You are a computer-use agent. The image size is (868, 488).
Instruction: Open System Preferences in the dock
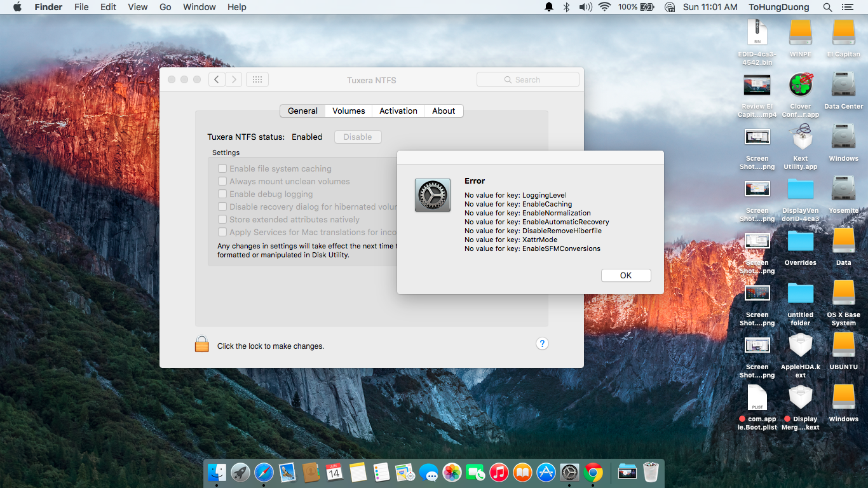[570, 472]
